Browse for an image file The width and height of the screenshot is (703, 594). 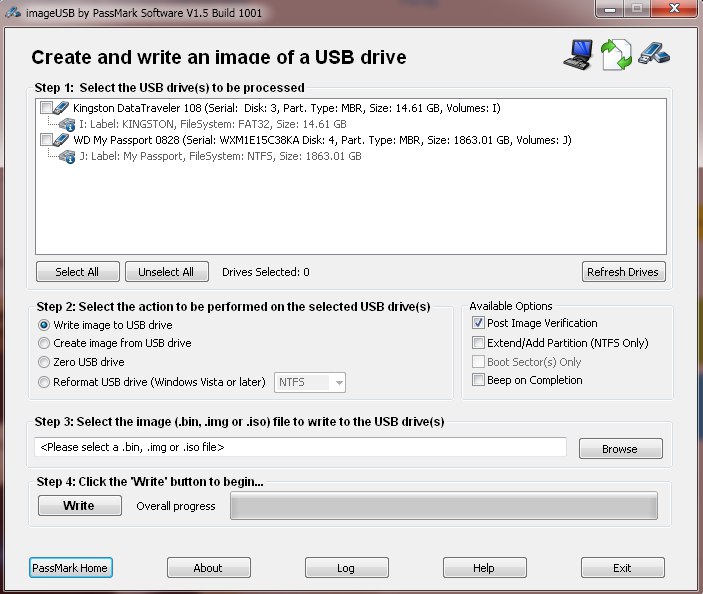(621, 448)
